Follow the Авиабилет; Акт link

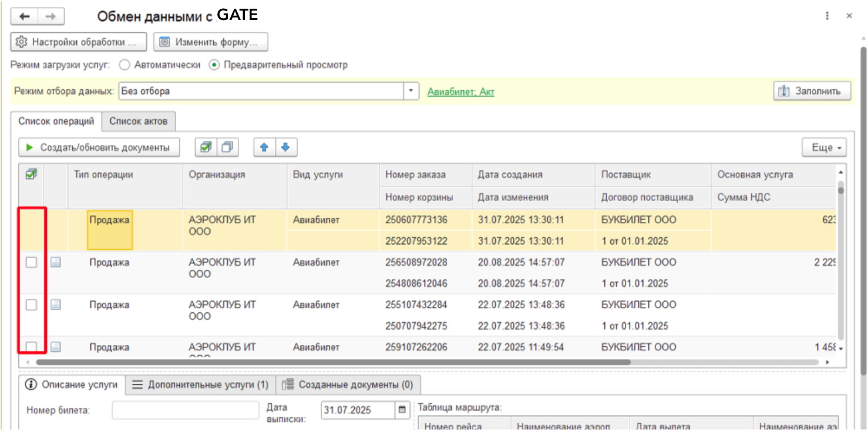click(x=460, y=92)
